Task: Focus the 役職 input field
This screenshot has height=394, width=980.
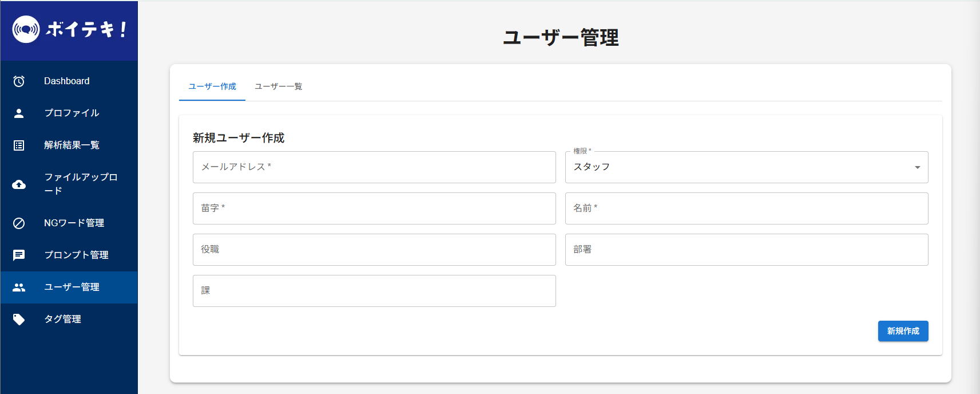Action: point(374,250)
